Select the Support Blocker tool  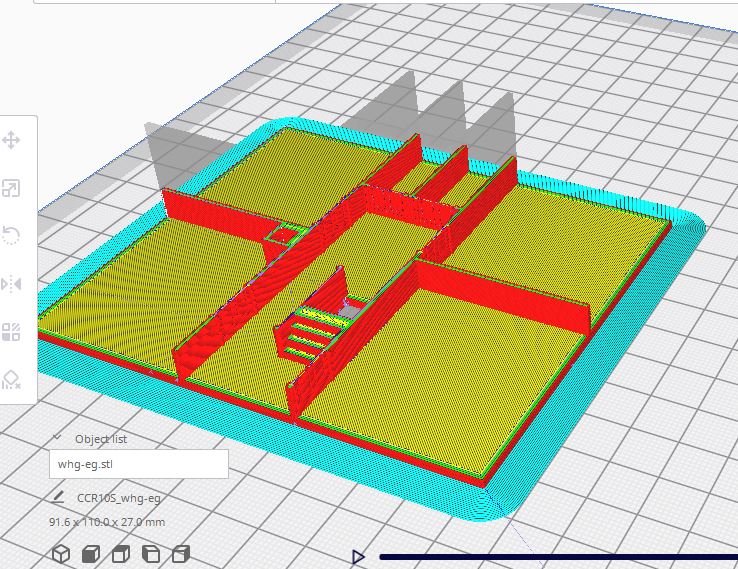coord(12,380)
